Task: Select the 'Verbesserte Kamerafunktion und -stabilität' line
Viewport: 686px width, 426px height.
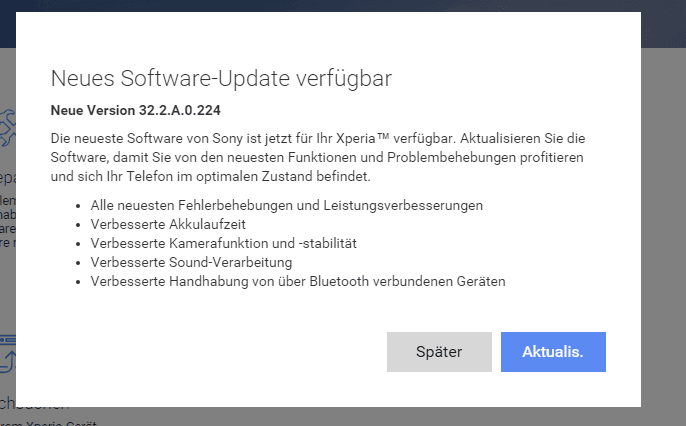Action: click(223, 243)
